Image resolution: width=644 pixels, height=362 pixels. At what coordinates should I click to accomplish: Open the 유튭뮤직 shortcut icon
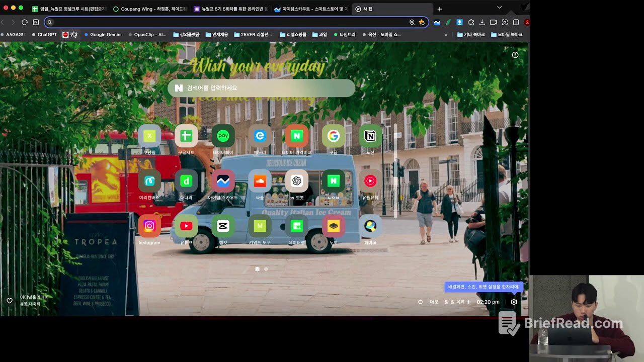pyautogui.click(x=370, y=181)
